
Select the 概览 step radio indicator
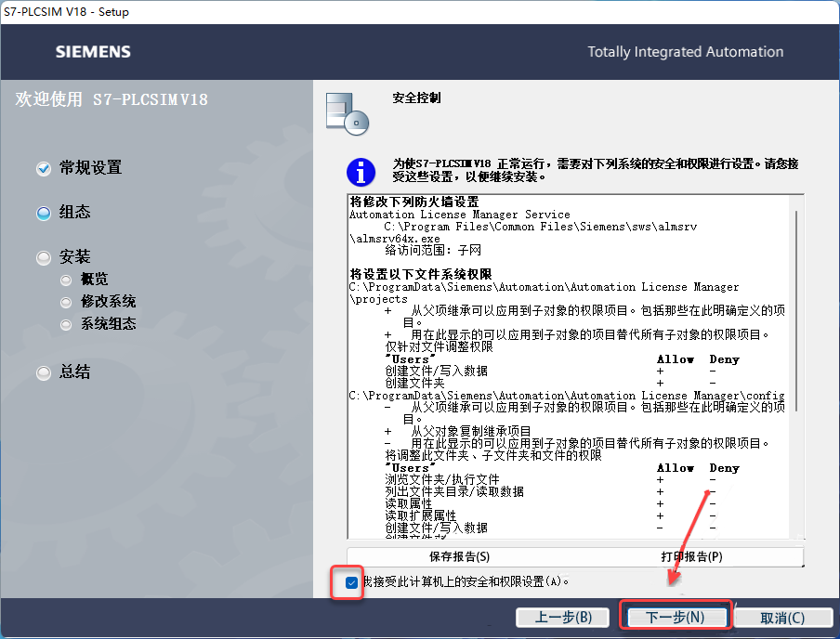66,278
